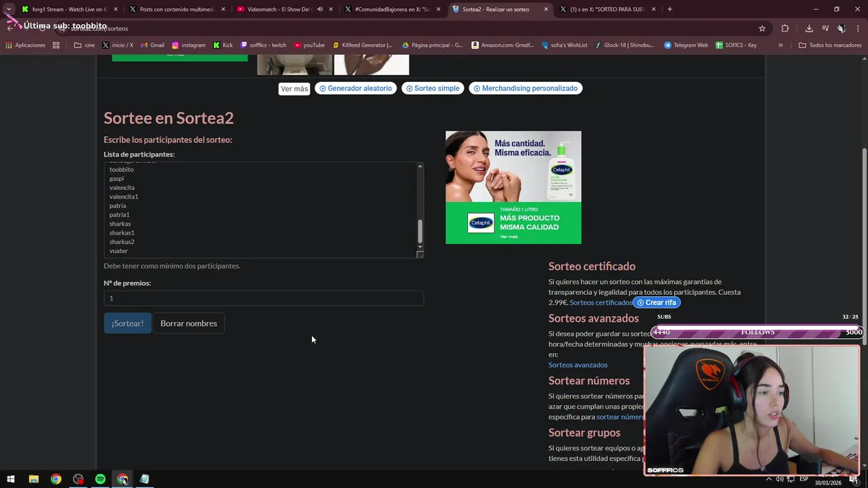Open File Explorer from the taskbar
Image resolution: width=868 pixels, height=488 pixels.
tap(33, 479)
